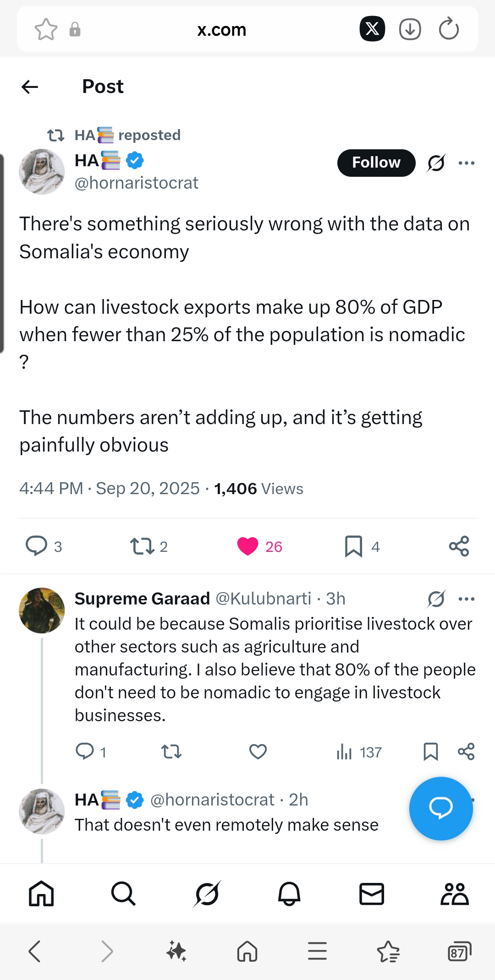Share the main post

point(459,546)
